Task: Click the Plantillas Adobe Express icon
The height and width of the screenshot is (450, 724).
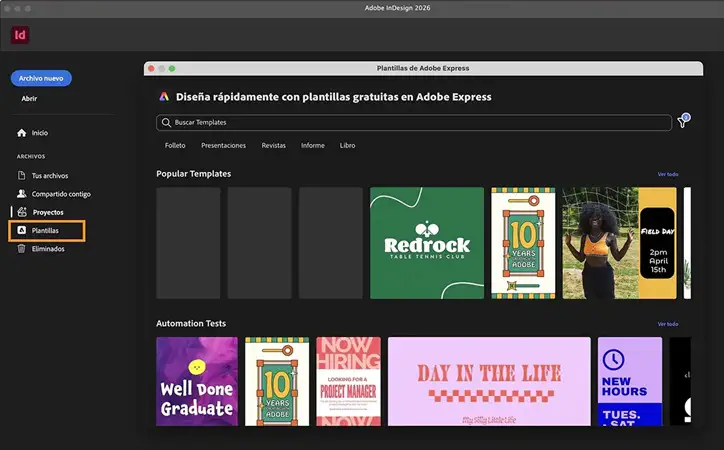Action: click(x=22, y=230)
